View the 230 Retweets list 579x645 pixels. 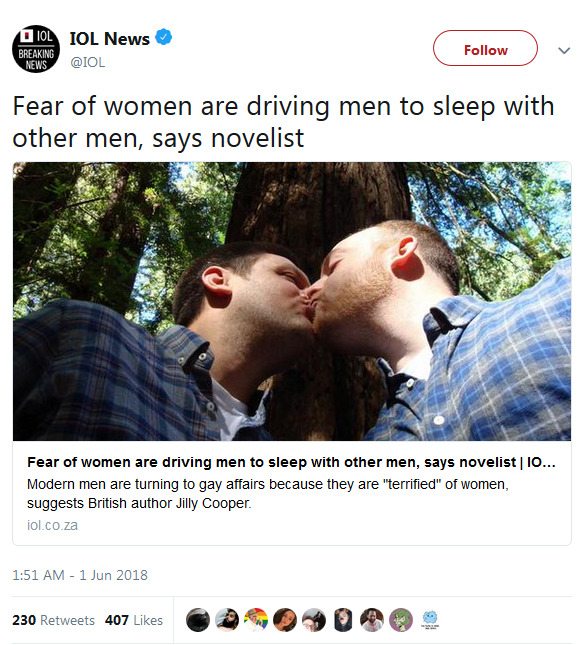pyautogui.click(x=53, y=620)
